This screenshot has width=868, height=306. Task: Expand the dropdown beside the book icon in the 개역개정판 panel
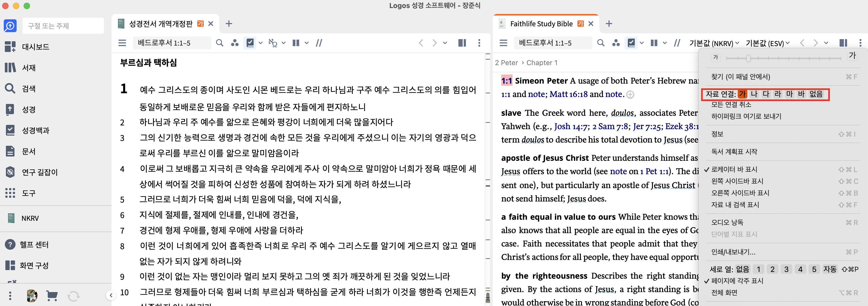(x=261, y=43)
